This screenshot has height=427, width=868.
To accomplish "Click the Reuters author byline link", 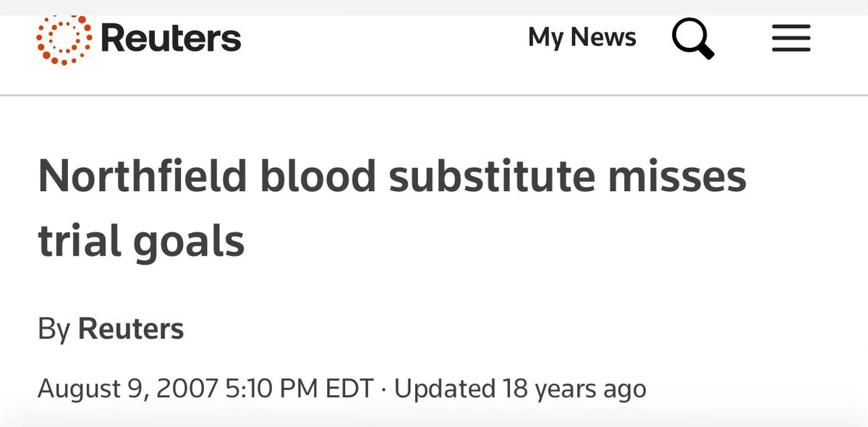I will (x=131, y=329).
